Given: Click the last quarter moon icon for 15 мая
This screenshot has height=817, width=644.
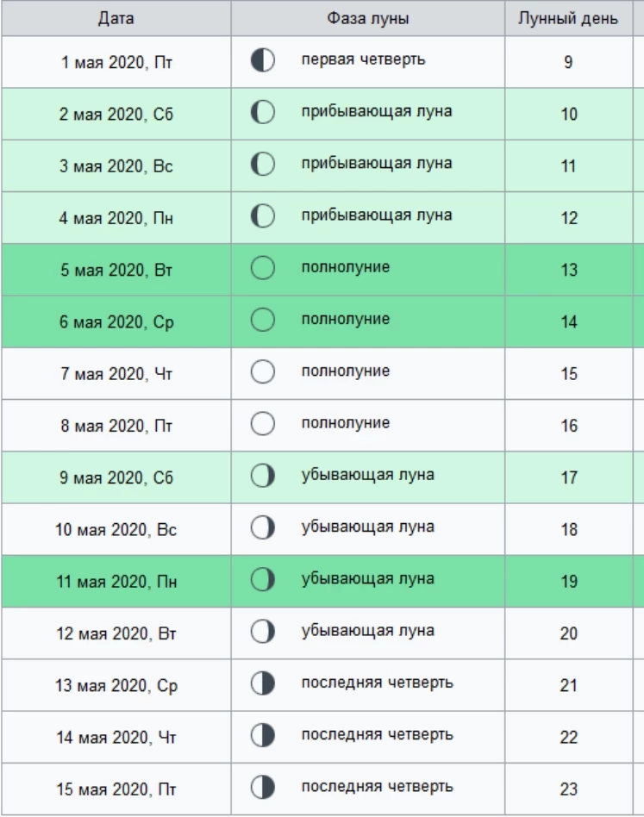Looking at the screenshot, I should click(262, 788).
